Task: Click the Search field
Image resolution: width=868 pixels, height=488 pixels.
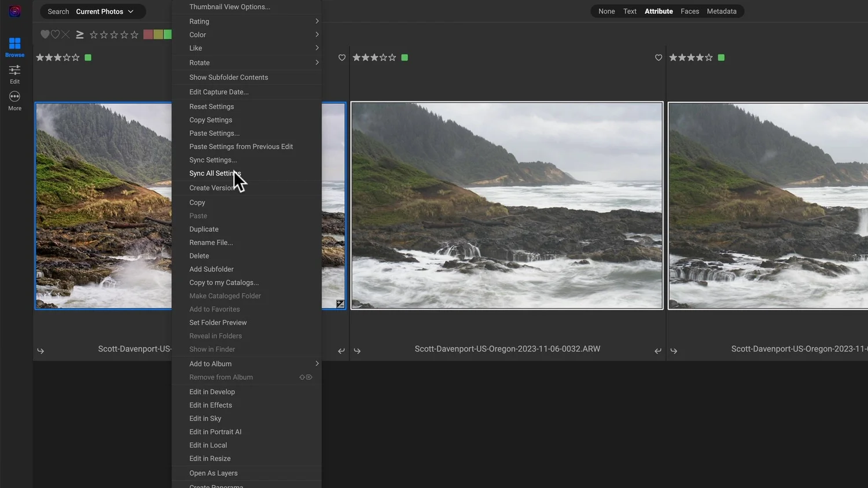Action: point(57,11)
